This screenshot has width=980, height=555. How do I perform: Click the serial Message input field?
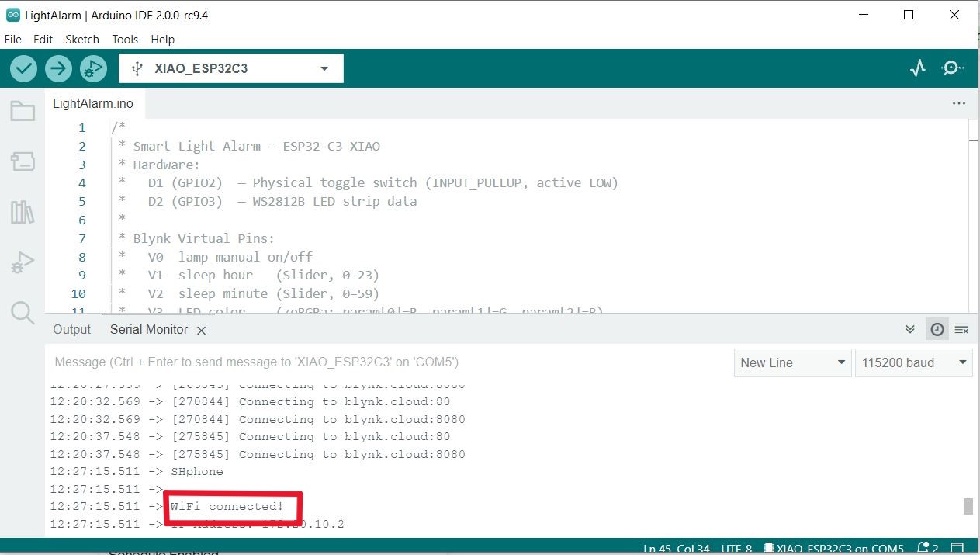[388, 362]
